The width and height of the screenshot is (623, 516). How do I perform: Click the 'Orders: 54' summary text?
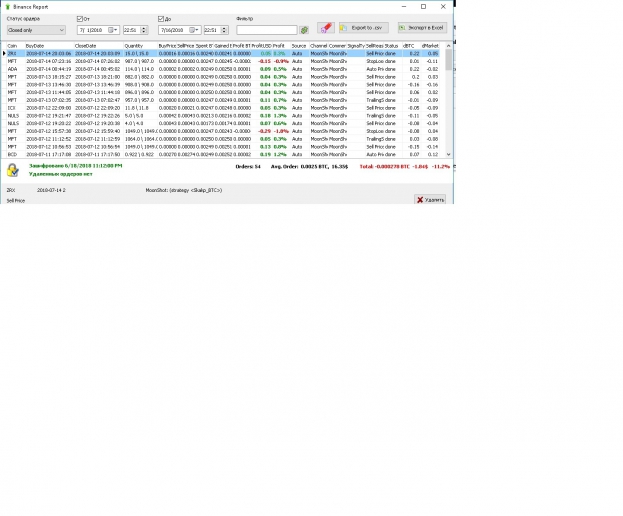click(248, 166)
